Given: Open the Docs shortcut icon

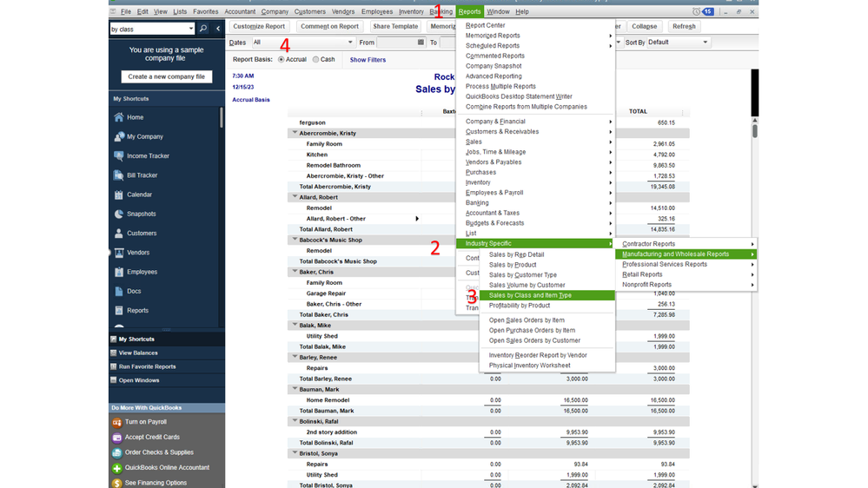Looking at the screenshot, I should click(118, 291).
